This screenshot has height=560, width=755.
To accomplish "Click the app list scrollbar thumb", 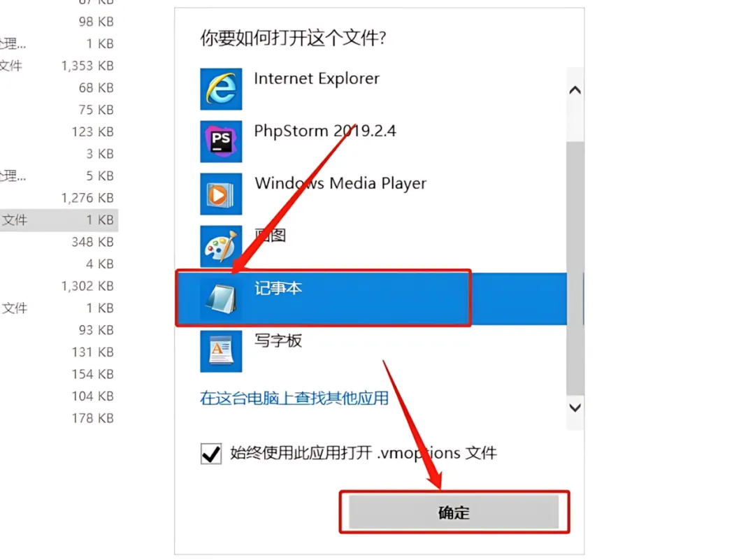I will [575, 268].
